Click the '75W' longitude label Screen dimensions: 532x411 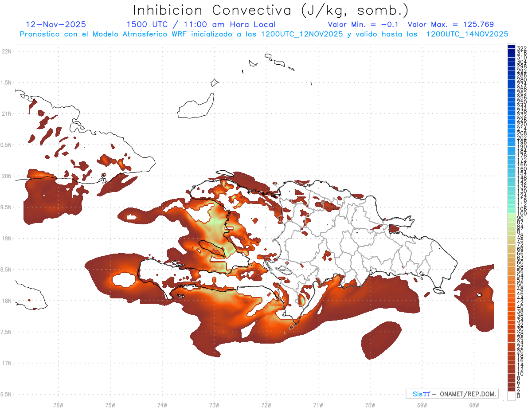110,404
